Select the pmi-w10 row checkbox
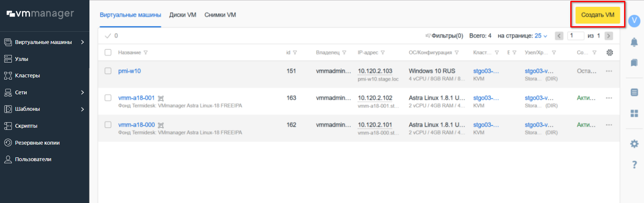644x203 pixels. [108, 71]
